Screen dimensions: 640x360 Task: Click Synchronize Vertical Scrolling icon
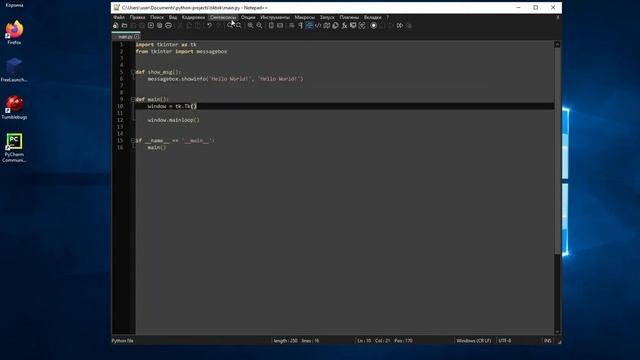[x=271, y=25]
